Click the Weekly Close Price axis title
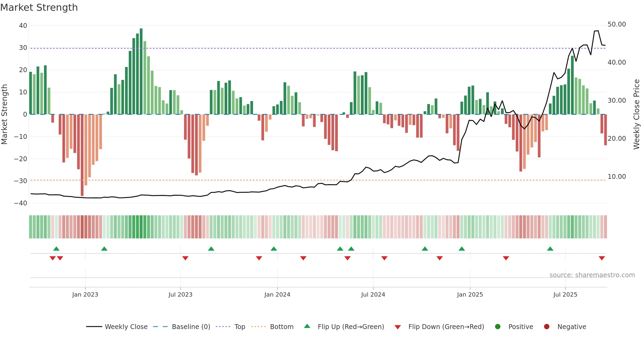The height and width of the screenshot is (362, 644). point(636,114)
